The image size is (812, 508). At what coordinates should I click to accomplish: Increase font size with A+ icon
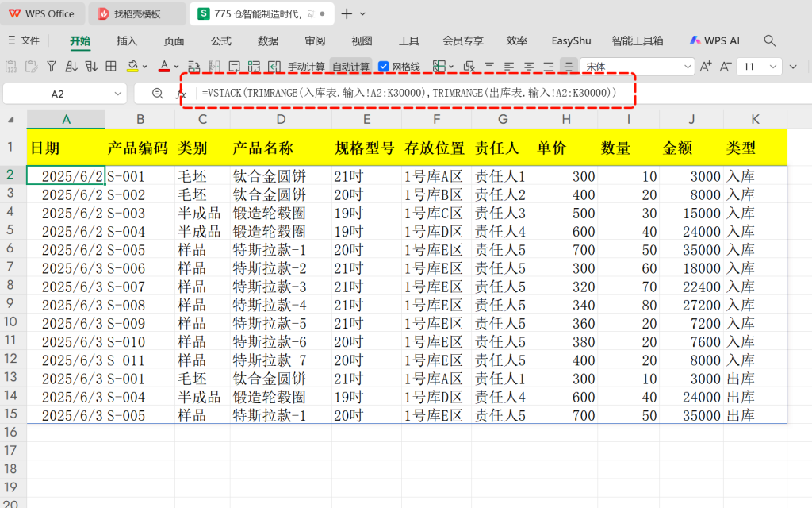tap(706, 67)
